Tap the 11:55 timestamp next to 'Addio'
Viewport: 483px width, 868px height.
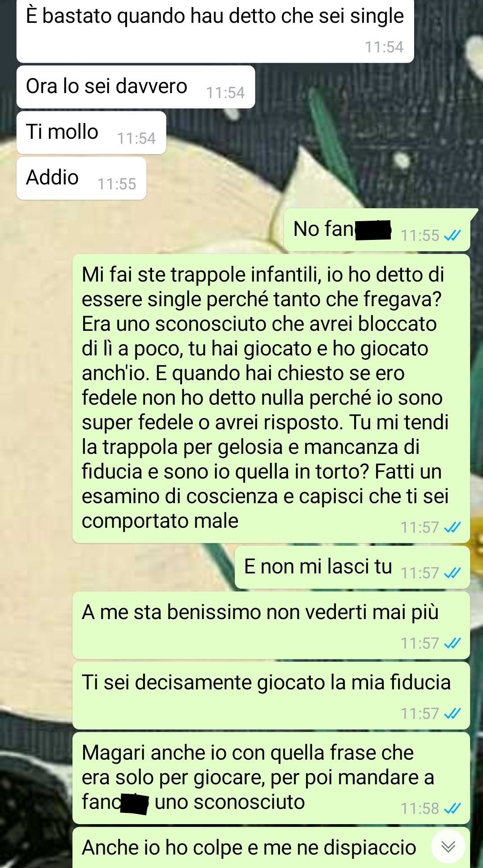(117, 184)
